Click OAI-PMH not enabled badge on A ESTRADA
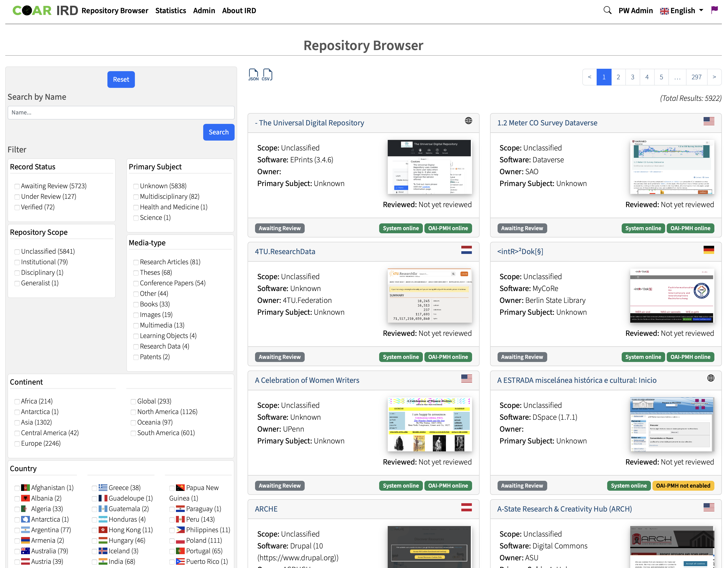Screen dimensions: 728x568 (x=683, y=486)
